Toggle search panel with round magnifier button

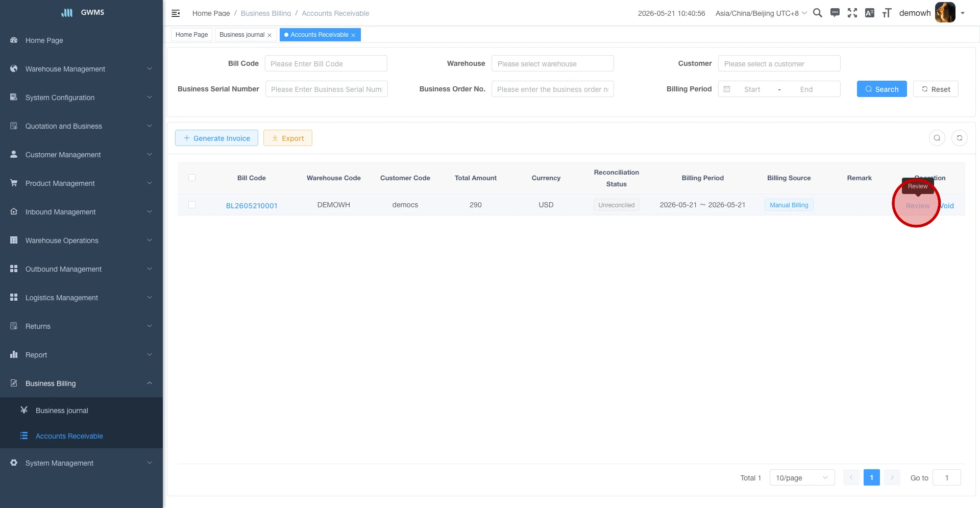(937, 138)
